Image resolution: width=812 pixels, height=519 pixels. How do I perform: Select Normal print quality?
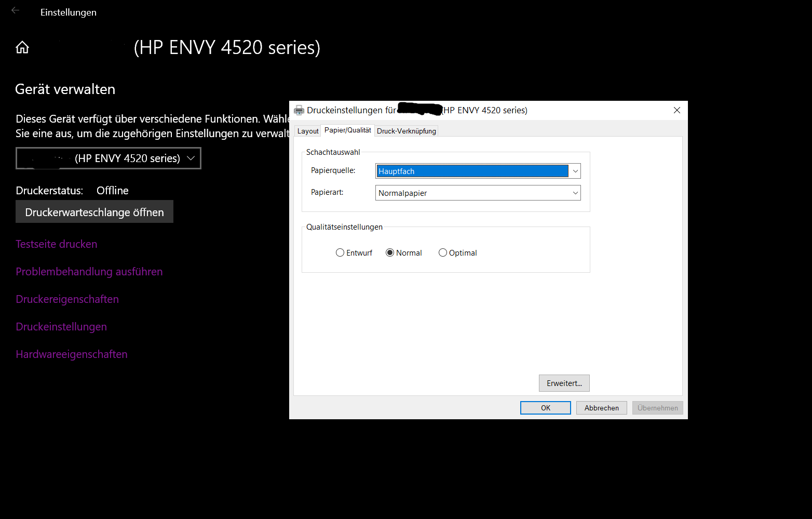coord(404,253)
